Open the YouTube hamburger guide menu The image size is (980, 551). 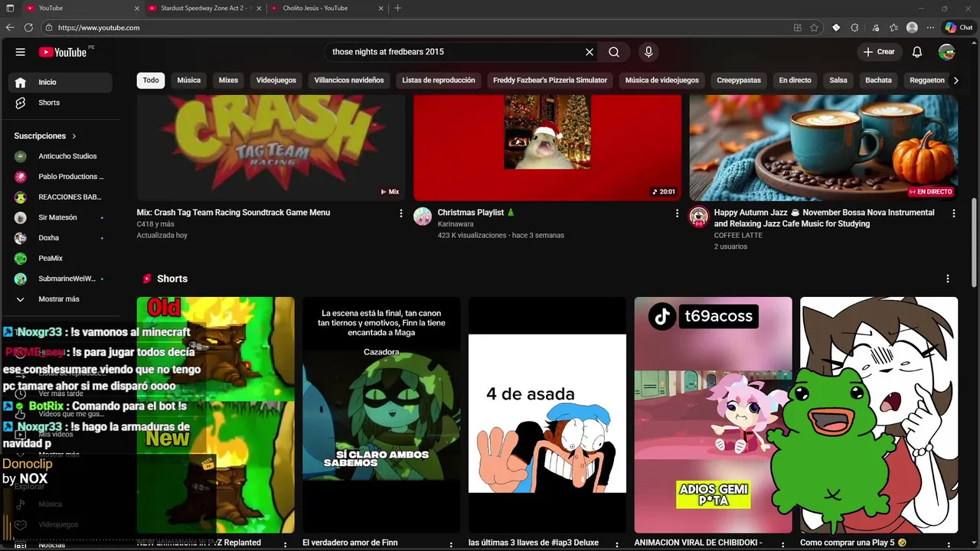pos(21,52)
